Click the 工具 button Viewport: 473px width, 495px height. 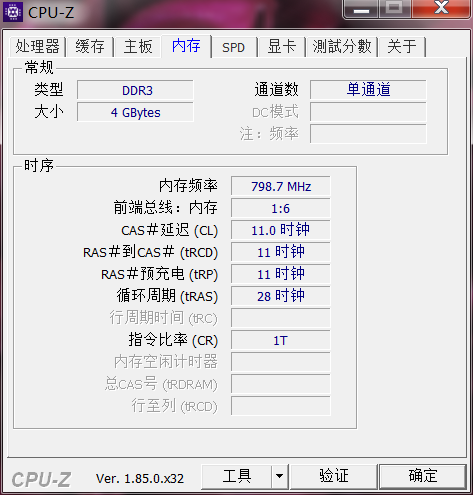236,477
